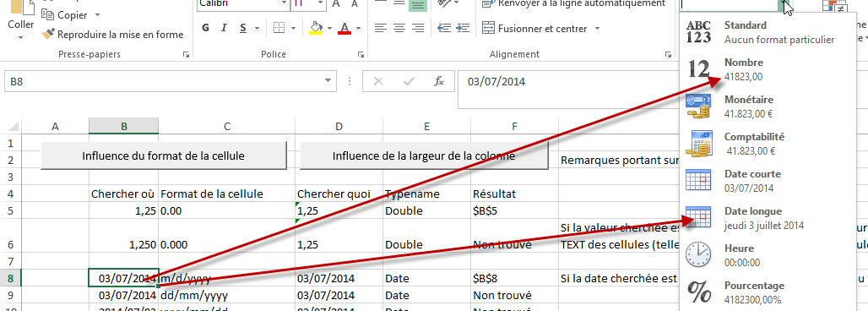Click Insert Function fx icon
Viewport: 868px width, 311px height.
coord(439,81)
